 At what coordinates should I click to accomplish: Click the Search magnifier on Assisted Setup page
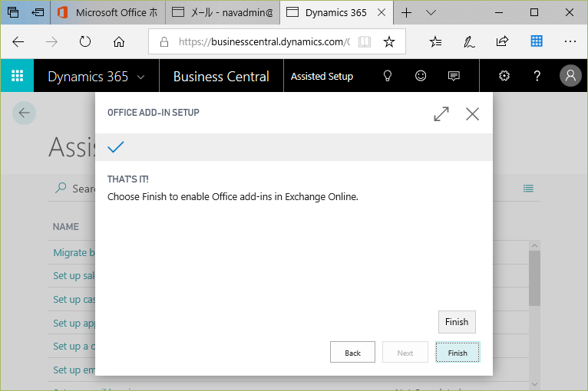tap(61, 188)
